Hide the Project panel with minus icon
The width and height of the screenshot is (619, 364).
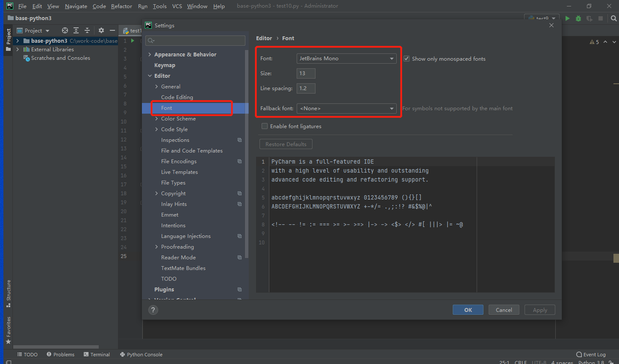(x=112, y=30)
